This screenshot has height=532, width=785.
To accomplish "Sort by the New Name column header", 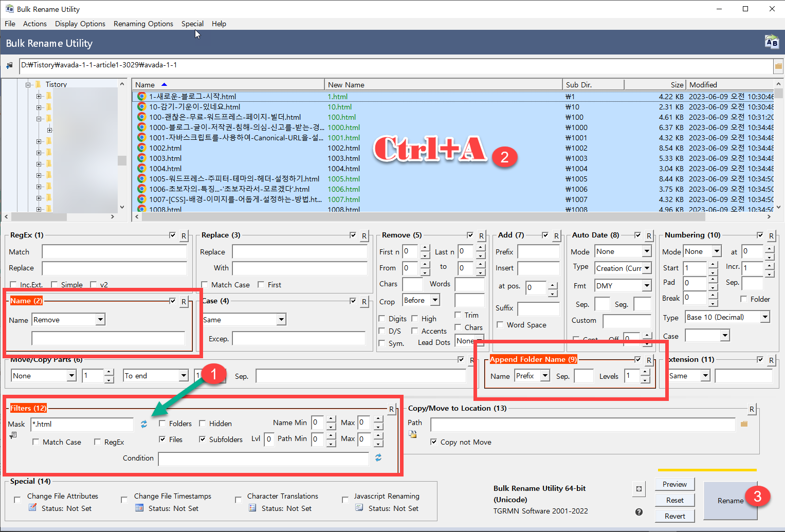I will [443, 85].
